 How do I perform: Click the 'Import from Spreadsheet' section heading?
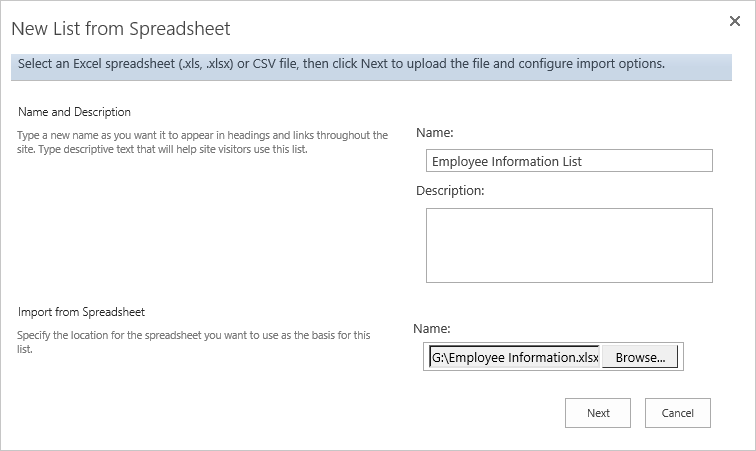pyautogui.click(x=81, y=312)
